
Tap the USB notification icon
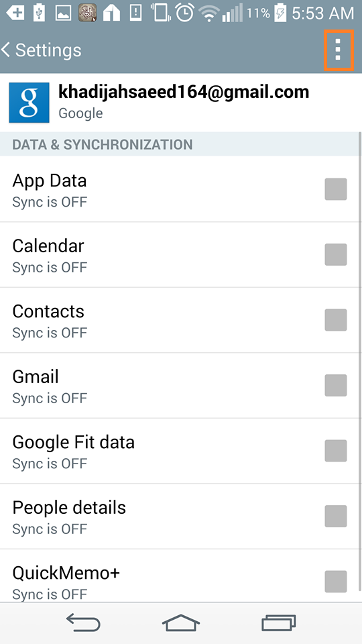39,13
